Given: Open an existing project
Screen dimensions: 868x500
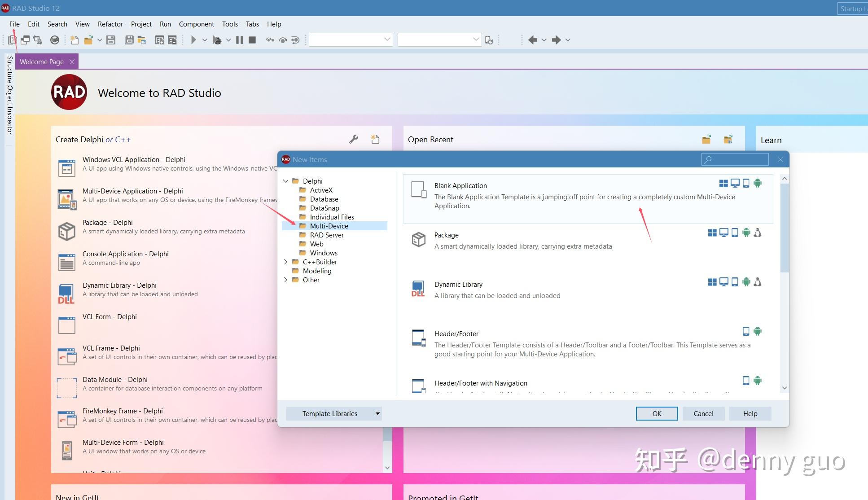Looking at the screenshot, I should coord(88,40).
